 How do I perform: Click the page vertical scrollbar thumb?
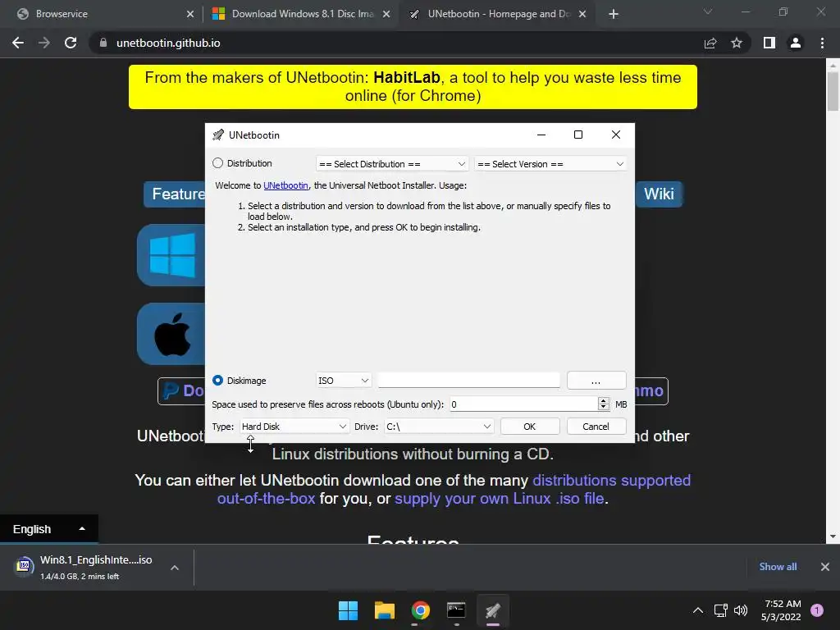pyautogui.click(x=833, y=91)
